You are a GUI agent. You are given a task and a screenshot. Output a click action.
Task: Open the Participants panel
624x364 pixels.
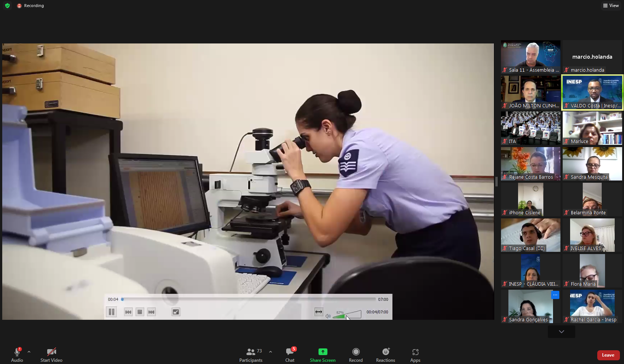tap(250, 354)
